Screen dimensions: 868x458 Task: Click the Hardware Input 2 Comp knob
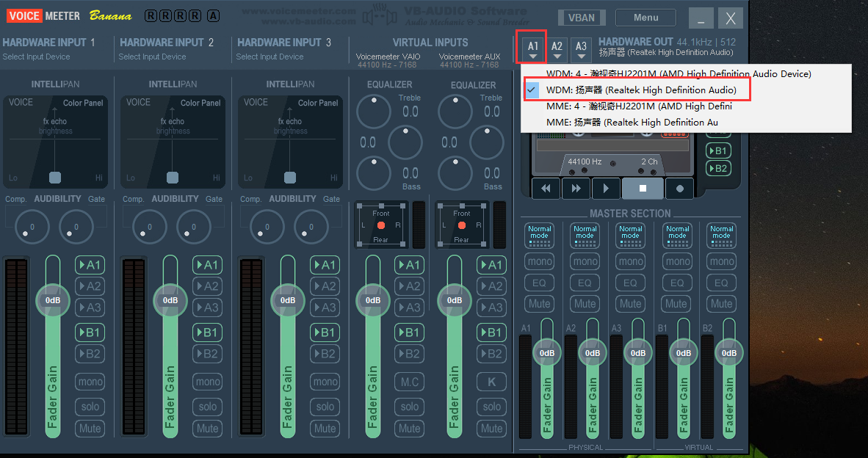pyautogui.click(x=150, y=227)
